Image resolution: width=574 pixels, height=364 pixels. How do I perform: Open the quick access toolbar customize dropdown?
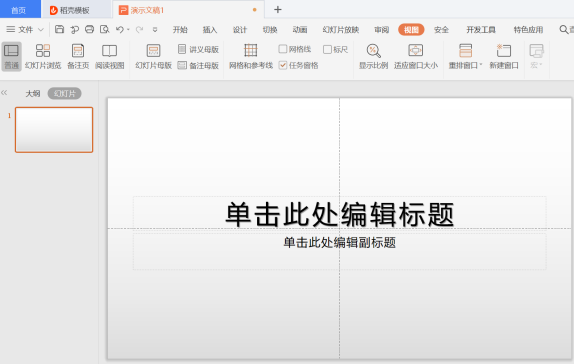pyautogui.click(x=155, y=30)
